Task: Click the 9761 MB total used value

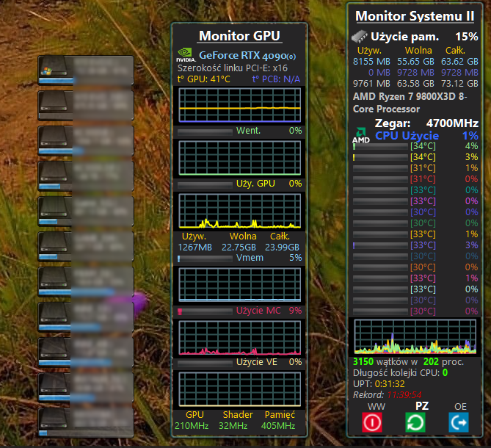Action: [371, 84]
